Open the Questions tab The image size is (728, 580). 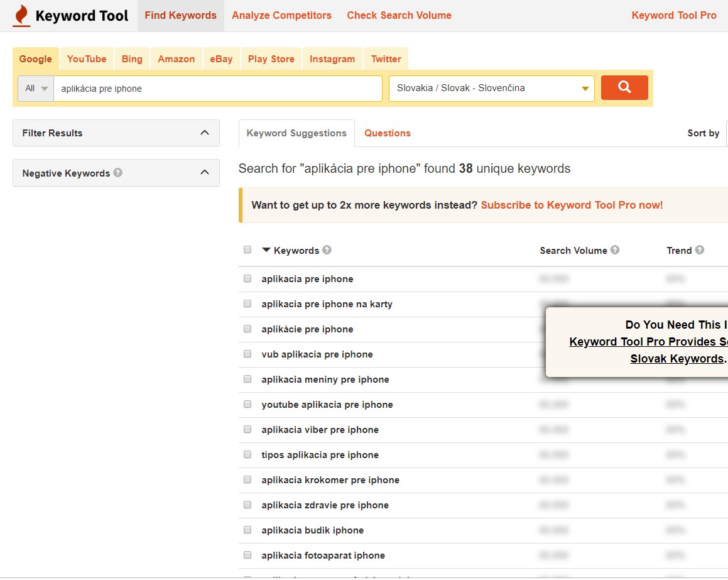[387, 133]
